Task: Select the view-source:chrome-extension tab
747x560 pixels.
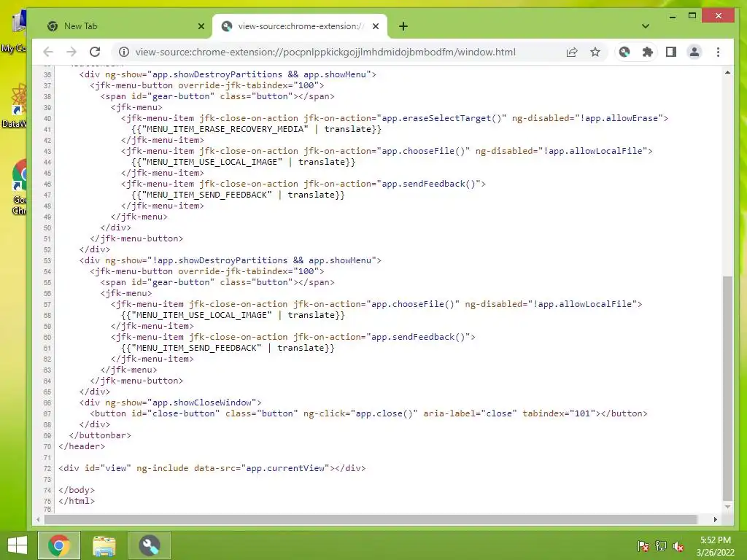Action: click(x=299, y=26)
